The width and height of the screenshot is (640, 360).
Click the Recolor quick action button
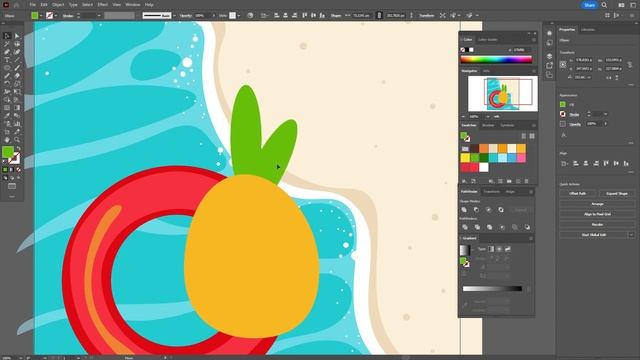click(597, 224)
